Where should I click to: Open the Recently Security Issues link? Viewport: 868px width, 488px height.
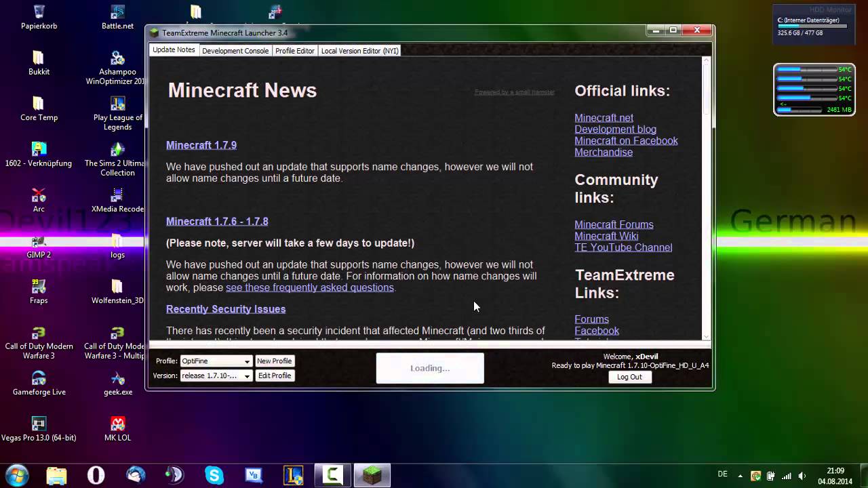(x=226, y=309)
